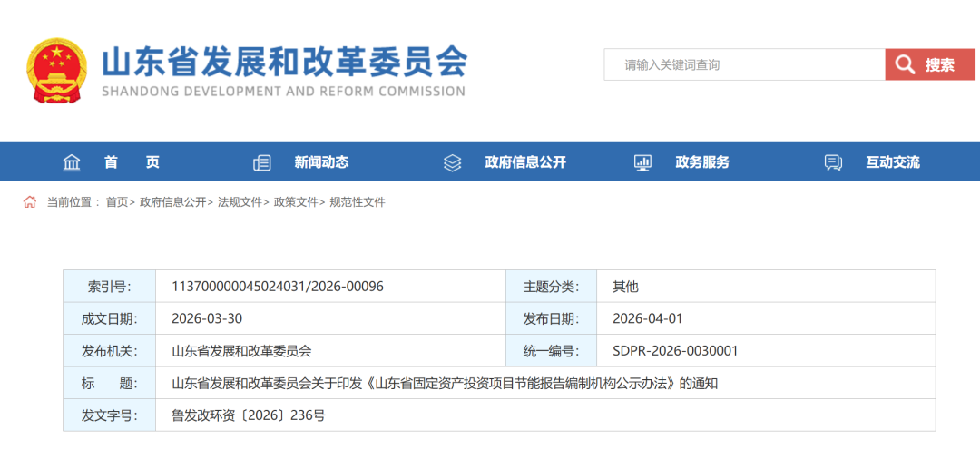
Task: Focus the keyword search input field
Action: [744, 64]
